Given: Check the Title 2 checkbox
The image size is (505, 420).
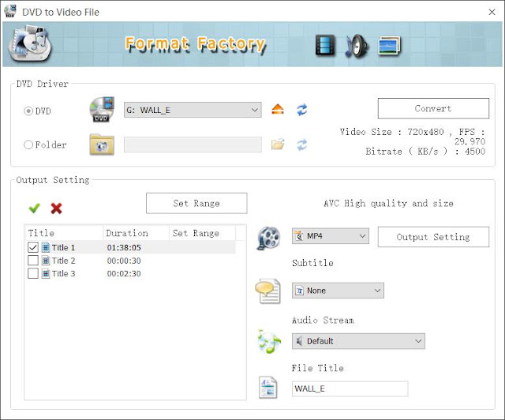Looking at the screenshot, I should (33, 261).
